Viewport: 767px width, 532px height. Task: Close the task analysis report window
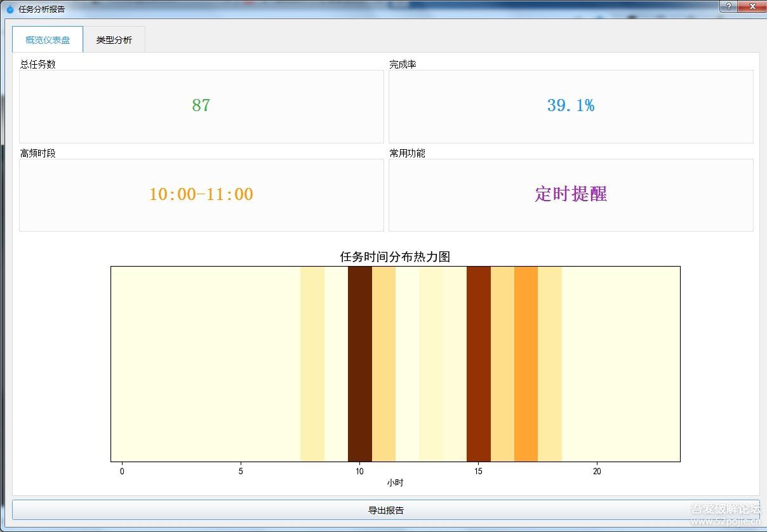click(752, 6)
